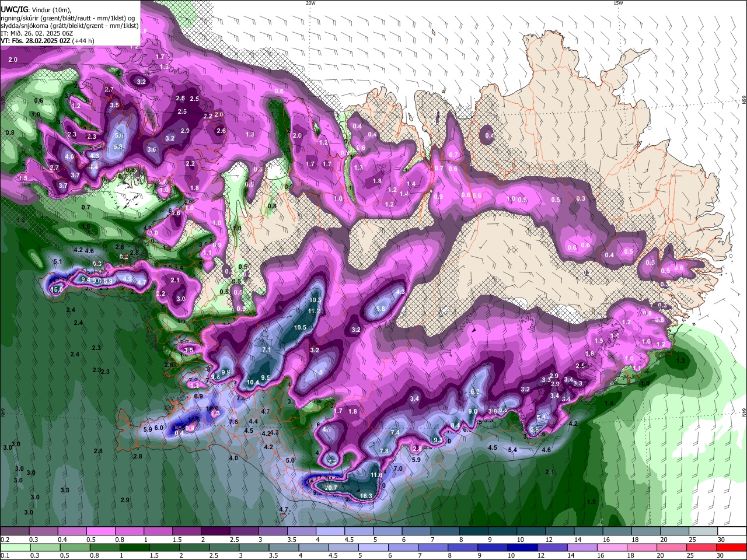Click the 10.4 snowfall value on the map
This screenshot has height=560, width=747.
point(253,383)
